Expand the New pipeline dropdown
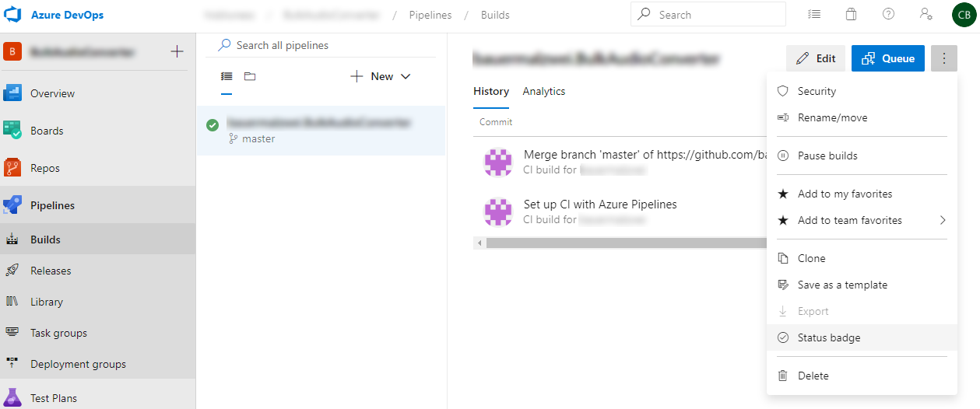Image resolution: width=980 pixels, height=409 pixels. pos(381,76)
